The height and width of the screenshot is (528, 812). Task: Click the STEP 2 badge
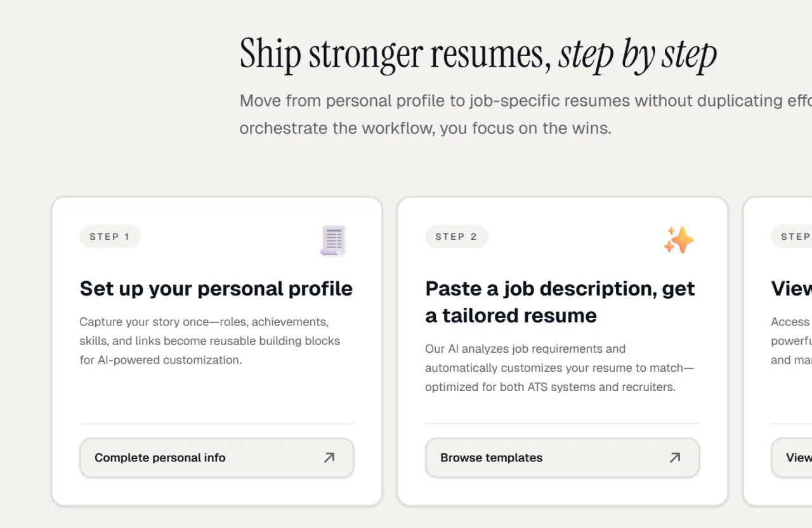click(x=456, y=237)
